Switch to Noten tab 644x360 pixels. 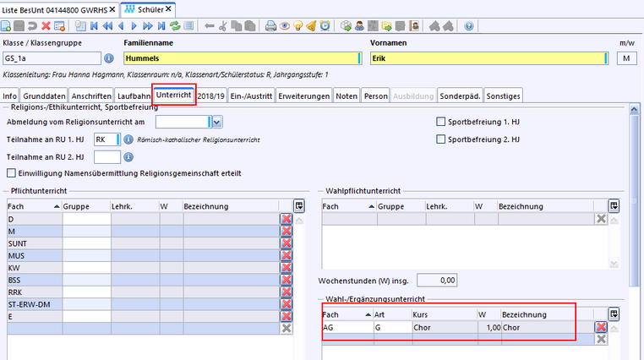pyautogui.click(x=347, y=96)
